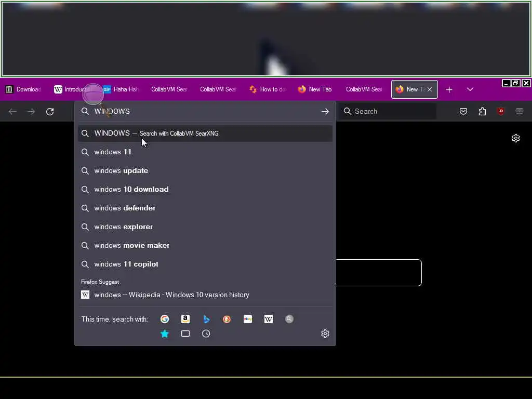Search this time with Google
Viewport: 532px width, 399px height.
(x=165, y=319)
